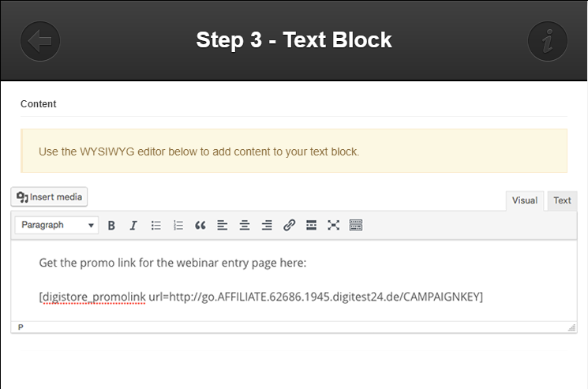Click the insert/edit link icon
Screen dimensions: 588x389
(x=289, y=226)
